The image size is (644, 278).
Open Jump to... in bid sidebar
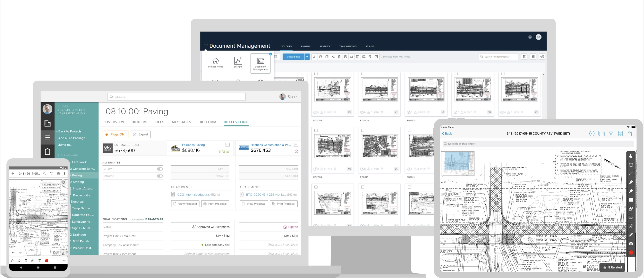[65, 145]
